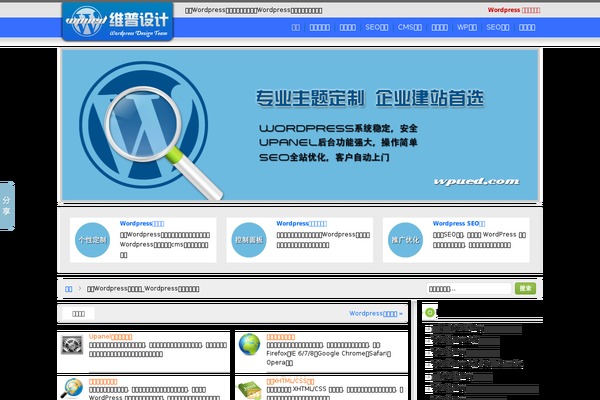Image resolution: width=600 pixels, height=400 pixels.
Task: Open the CMS item in the blue navigation bar
Action: point(409,27)
